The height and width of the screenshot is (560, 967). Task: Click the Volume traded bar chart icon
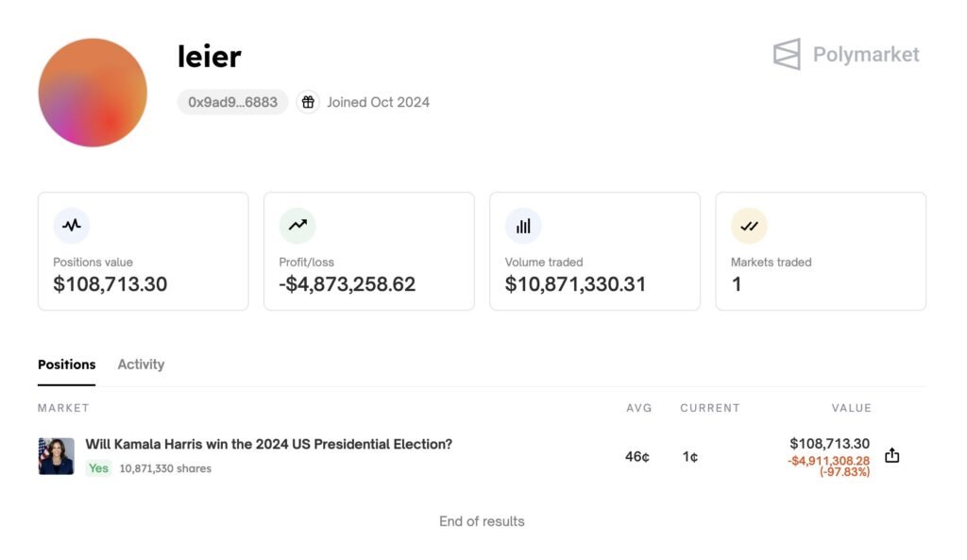523,226
